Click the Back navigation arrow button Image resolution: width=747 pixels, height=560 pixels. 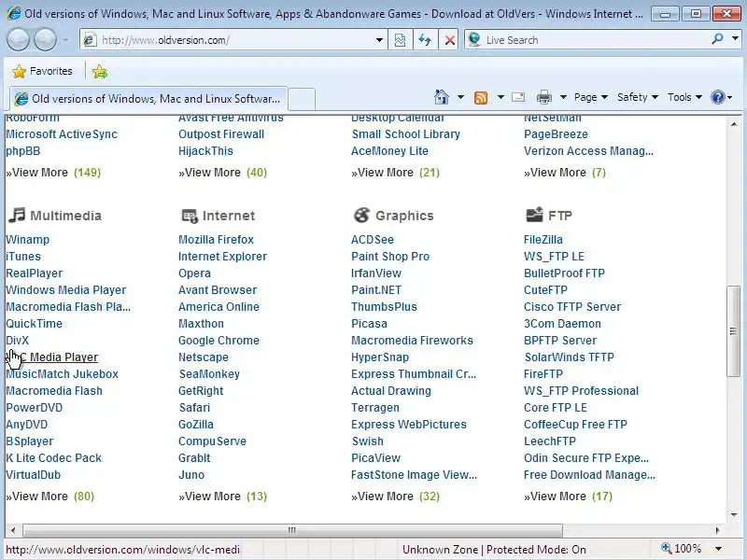(18, 39)
